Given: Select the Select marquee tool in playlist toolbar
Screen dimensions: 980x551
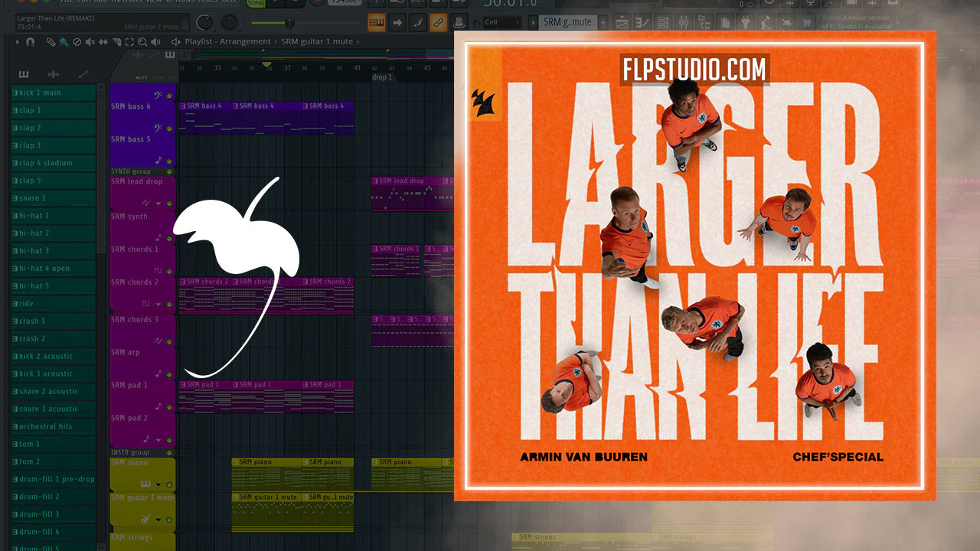Looking at the screenshot, I should point(130,42).
